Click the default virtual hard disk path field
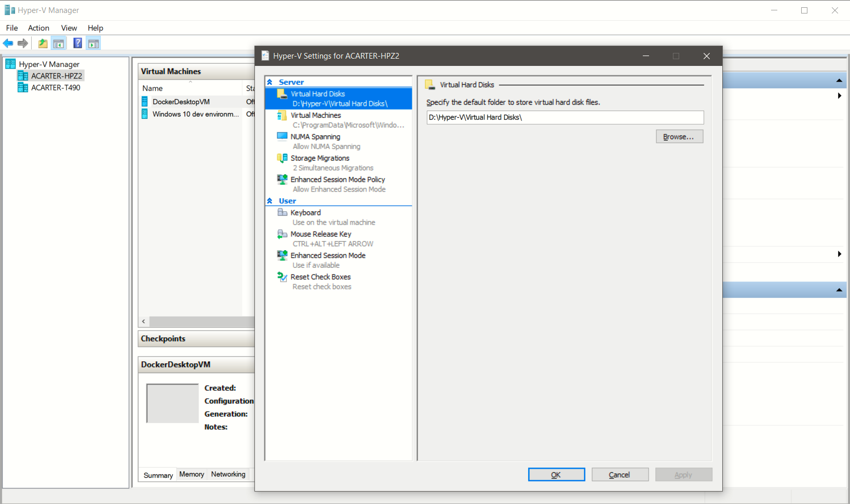The height and width of the screenshot is (504, 850). [565, 117]
